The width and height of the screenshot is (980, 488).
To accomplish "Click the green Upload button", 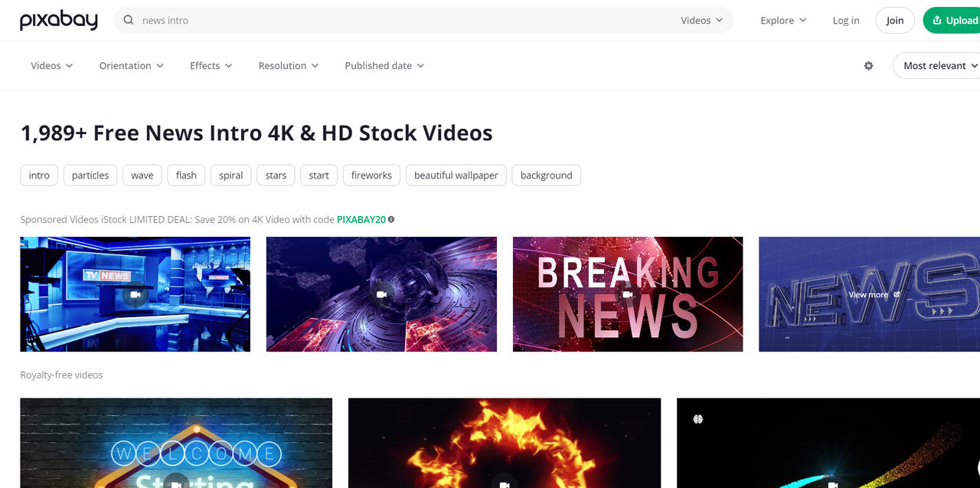I will tap(952, 21).
